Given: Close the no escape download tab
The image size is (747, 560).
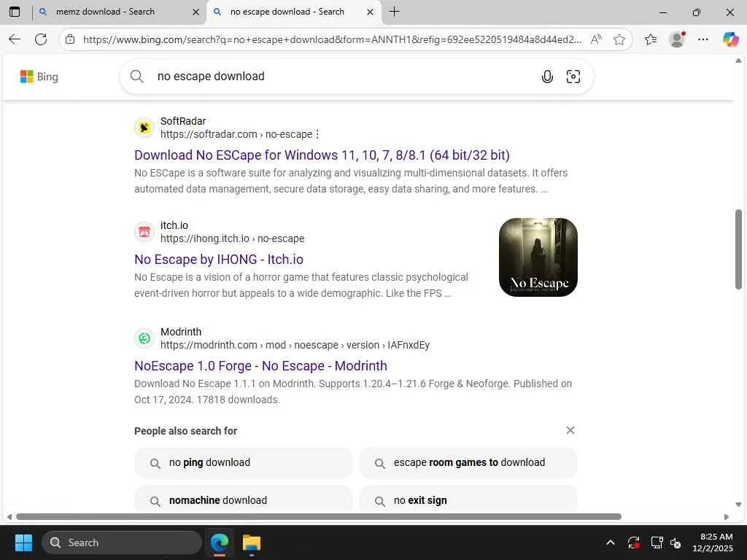Looking at the screenshot, I should coord(370,12).
